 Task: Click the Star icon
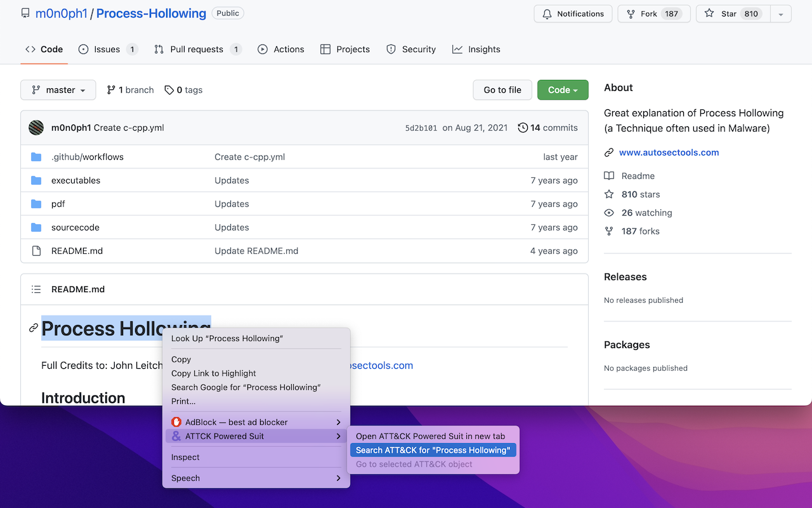click(x=709, y=14)
